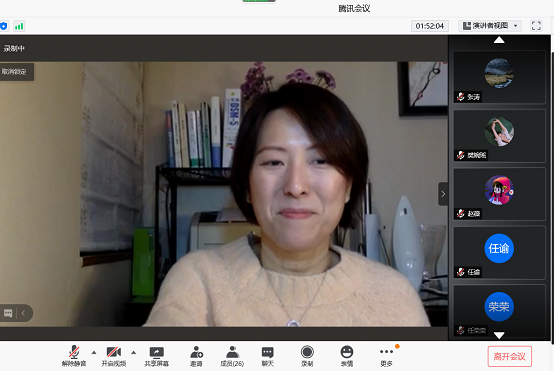Leave the meeting with 离开会议

pyautogui.click(x=509, y=357)
